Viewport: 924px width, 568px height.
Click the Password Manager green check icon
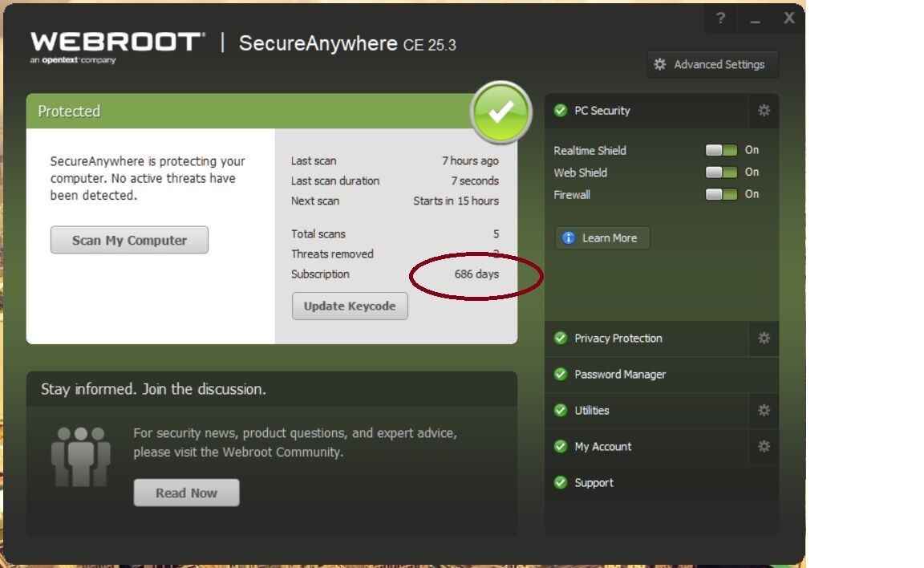pyautogui.click(x=561, y=374)
